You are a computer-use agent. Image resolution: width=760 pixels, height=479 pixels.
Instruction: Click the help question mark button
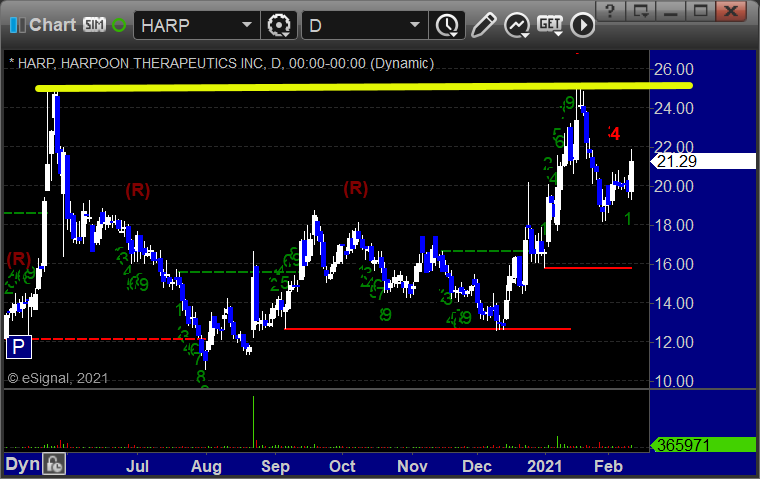click(x=610, y=11)
